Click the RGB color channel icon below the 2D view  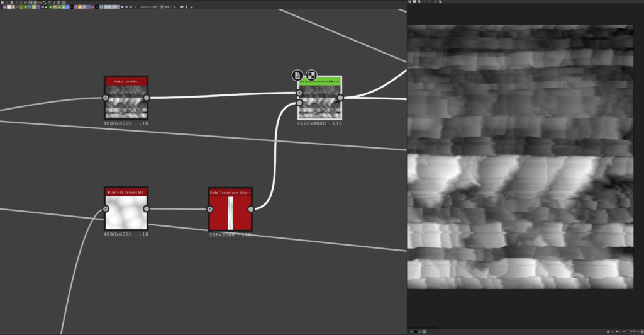[x=411, y=332]
